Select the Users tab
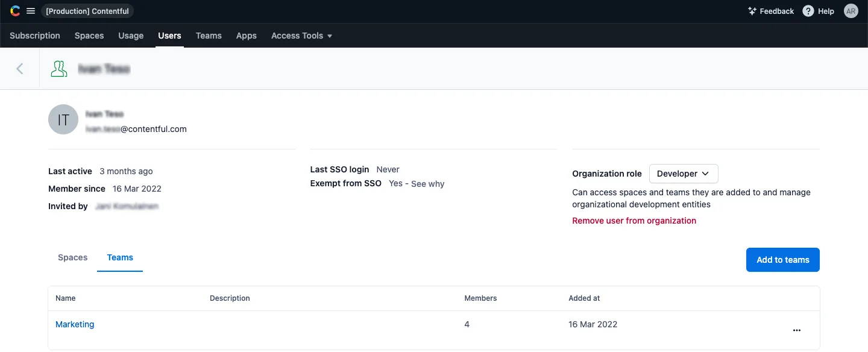The height and width of the screenshot is (352, 868). (169, 36)
